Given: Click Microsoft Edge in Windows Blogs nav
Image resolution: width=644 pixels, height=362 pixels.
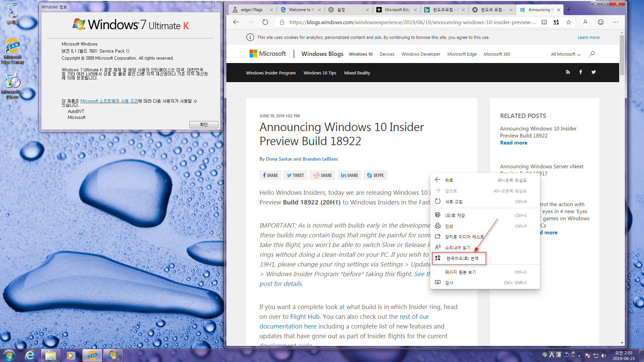Looking at the screenshot, I should (462, 54).
